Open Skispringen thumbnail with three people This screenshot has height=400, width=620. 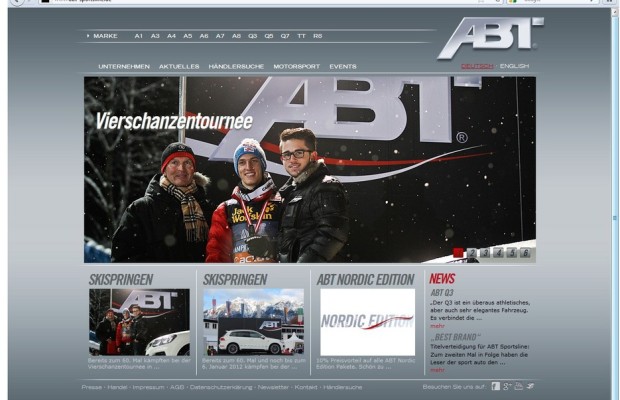(139, 322)
